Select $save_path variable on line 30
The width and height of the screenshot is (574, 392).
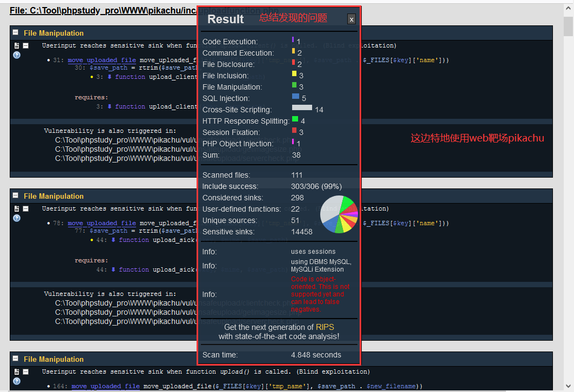click(109, 67)
